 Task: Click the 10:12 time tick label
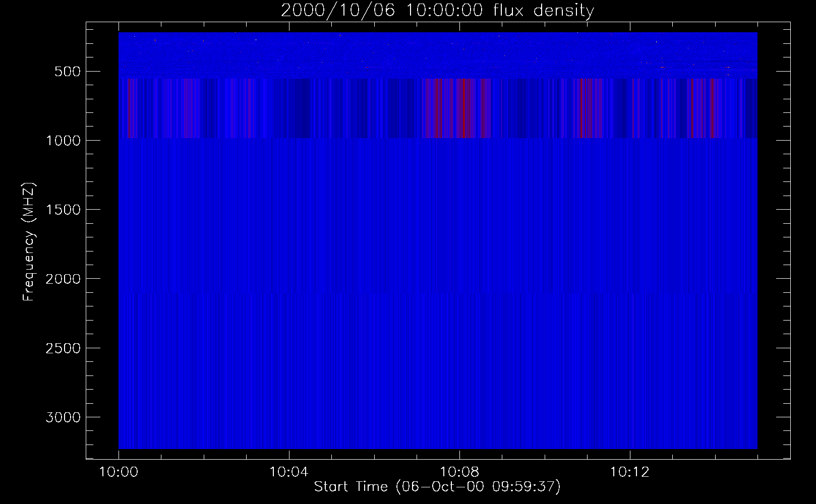[630, 472]
